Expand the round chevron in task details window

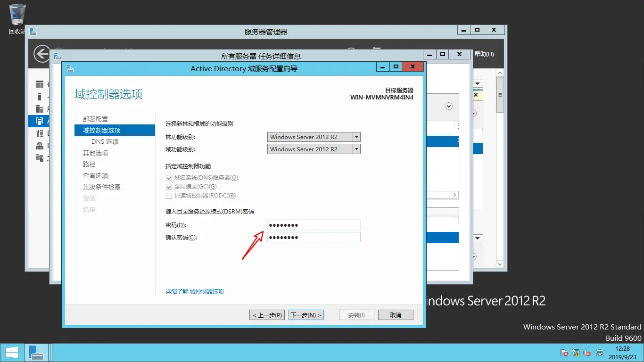tap(449, 107)
